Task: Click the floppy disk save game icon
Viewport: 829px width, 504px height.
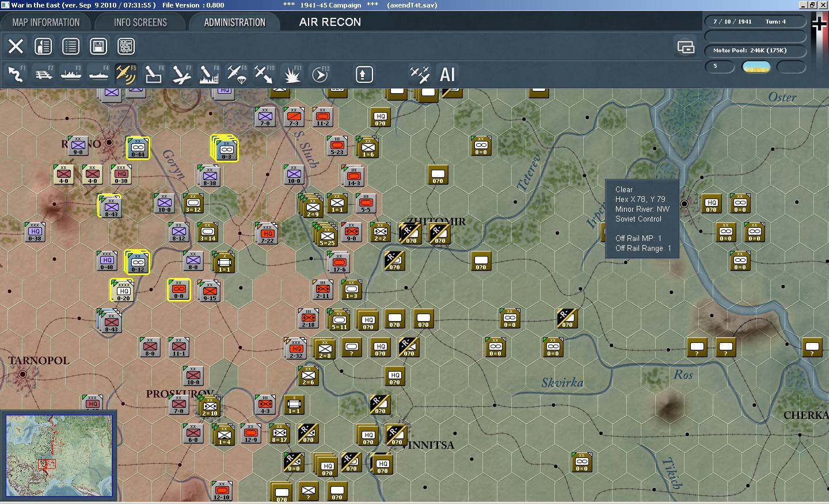Action: coord(98,46)
